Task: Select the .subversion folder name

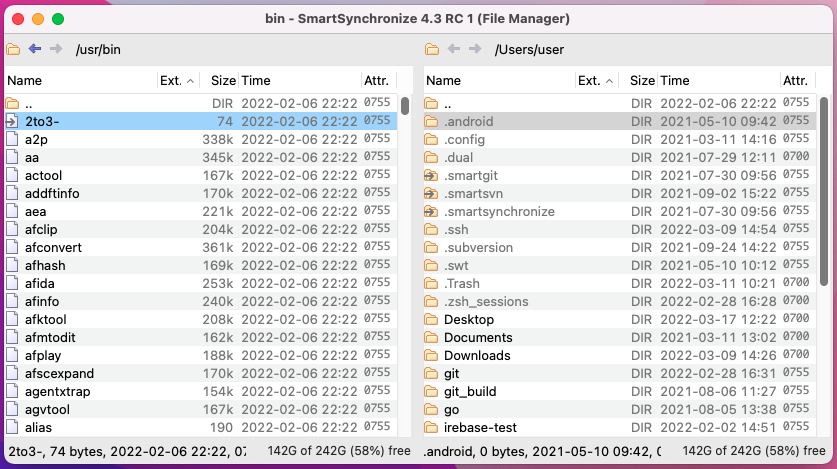Action: [x=478, y=248]
